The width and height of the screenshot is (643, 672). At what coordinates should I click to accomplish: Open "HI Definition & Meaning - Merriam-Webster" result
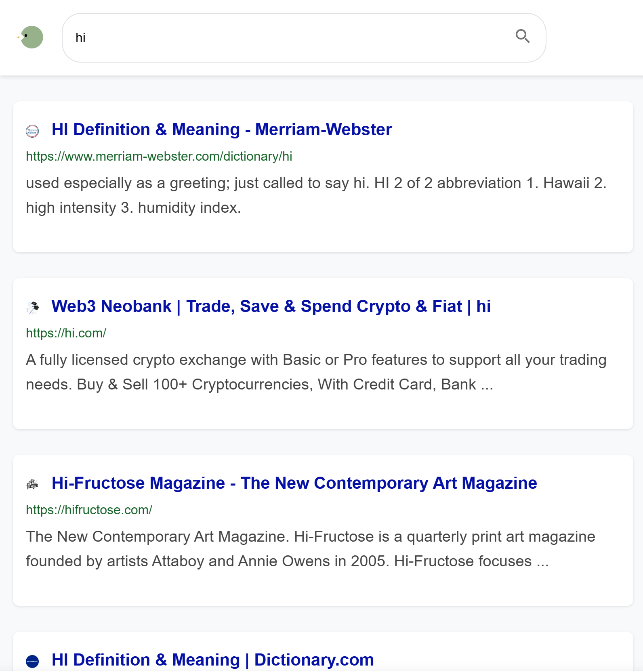(x=222, y=130)
